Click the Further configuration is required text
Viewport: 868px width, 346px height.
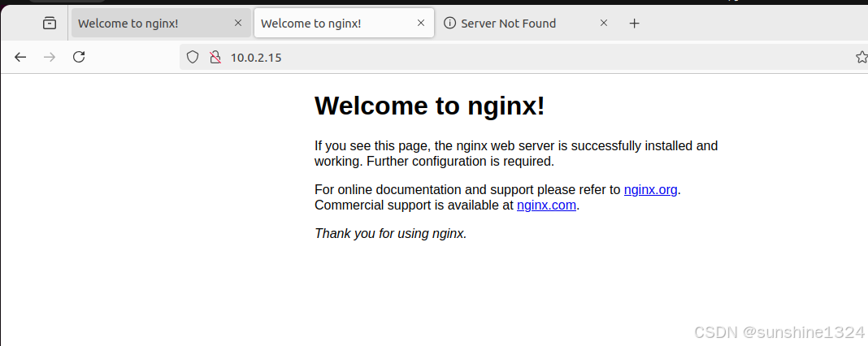(x=460, y=162)
